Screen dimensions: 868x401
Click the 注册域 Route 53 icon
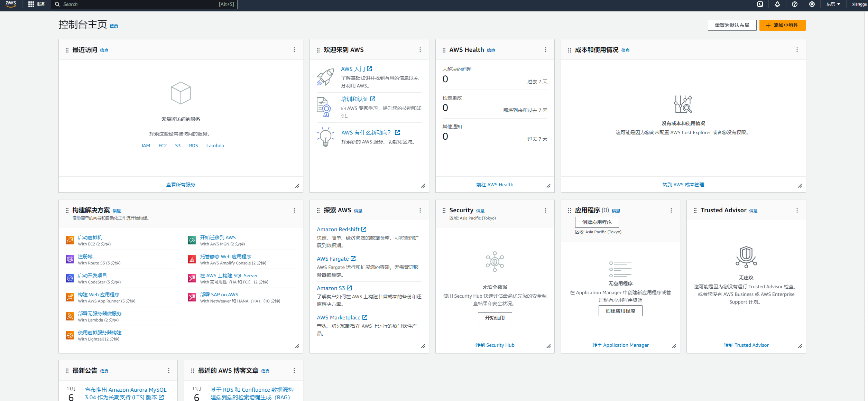(70, 259)
